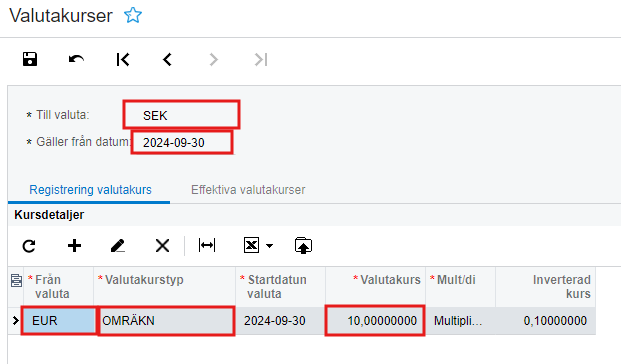The image size is (621, 364).
Task: Go to the previous record
Action: point(168,60)
